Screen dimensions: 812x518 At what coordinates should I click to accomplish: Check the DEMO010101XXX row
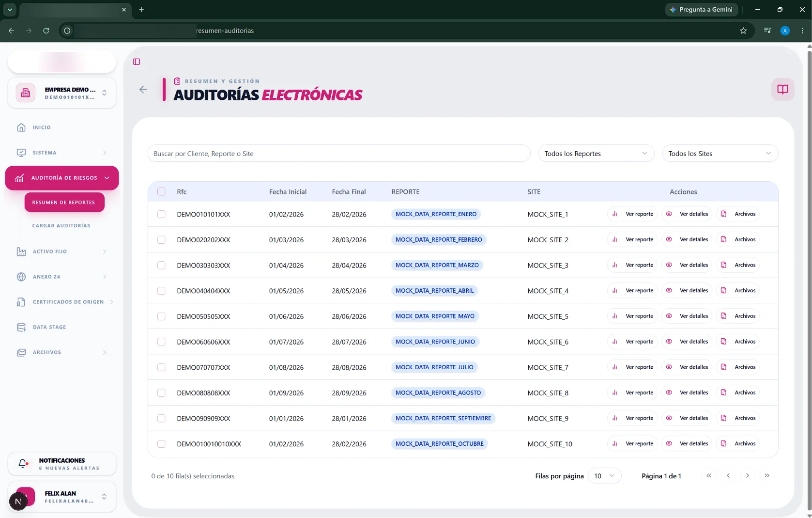click(161, 214)
